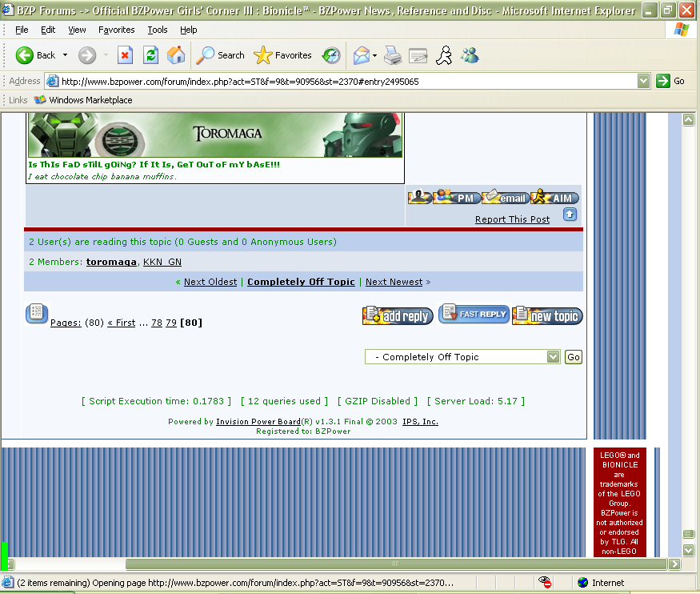
Task: Open the Back history dropdown arrow
Action: click(x=65, y=55)
